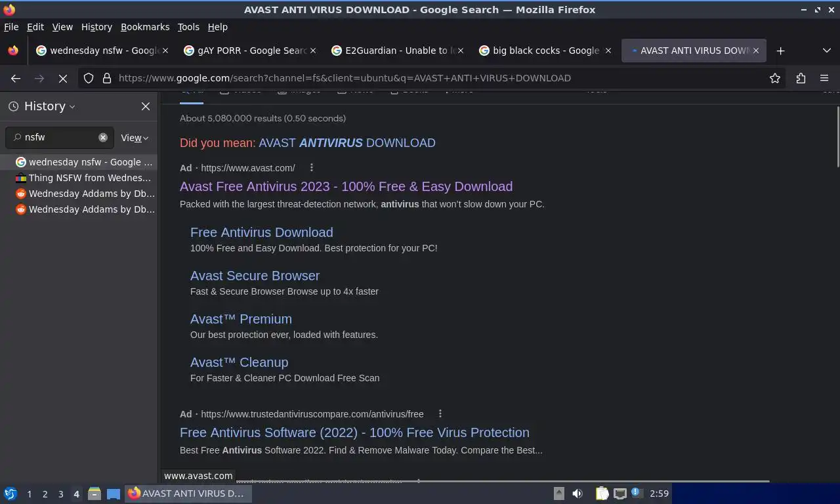
Task: Open the View sort dropdown in the sidebar
Action: click(135, 138)
